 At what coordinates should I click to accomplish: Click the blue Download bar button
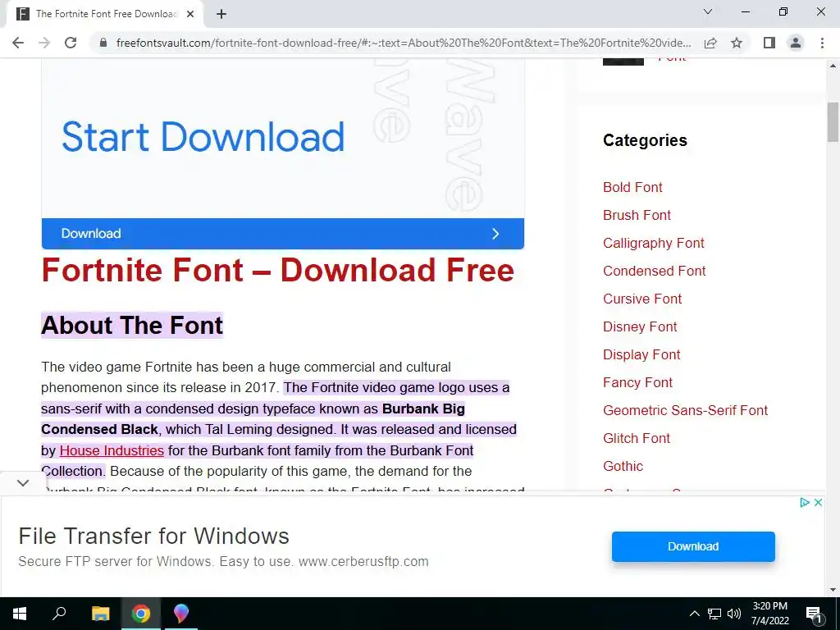pos(283,234)
